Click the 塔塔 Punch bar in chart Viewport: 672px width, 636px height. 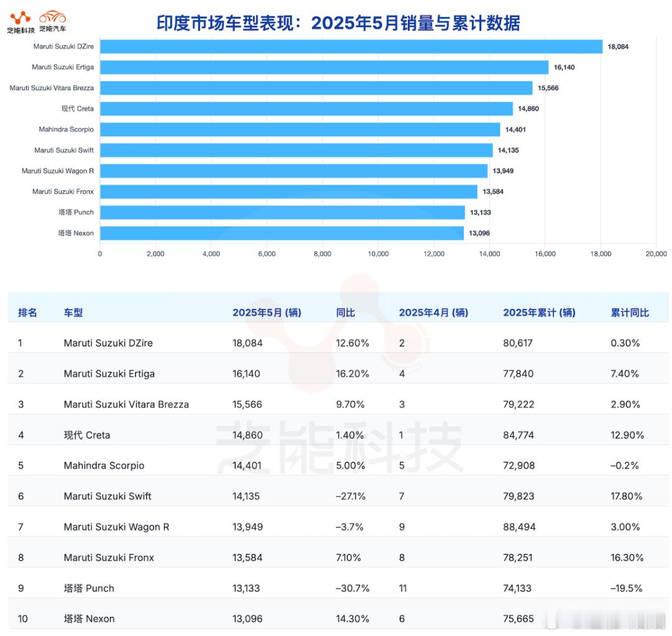click(x=282, y=212)
